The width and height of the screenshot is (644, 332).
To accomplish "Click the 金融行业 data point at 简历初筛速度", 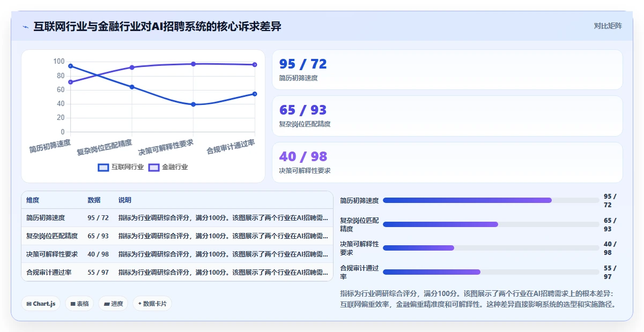I will [71, 82].
